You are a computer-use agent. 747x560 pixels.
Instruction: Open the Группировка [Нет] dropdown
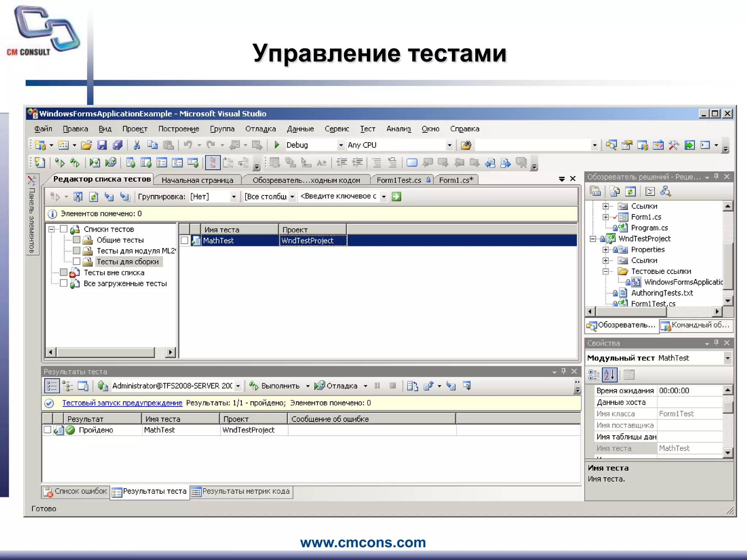234,197
